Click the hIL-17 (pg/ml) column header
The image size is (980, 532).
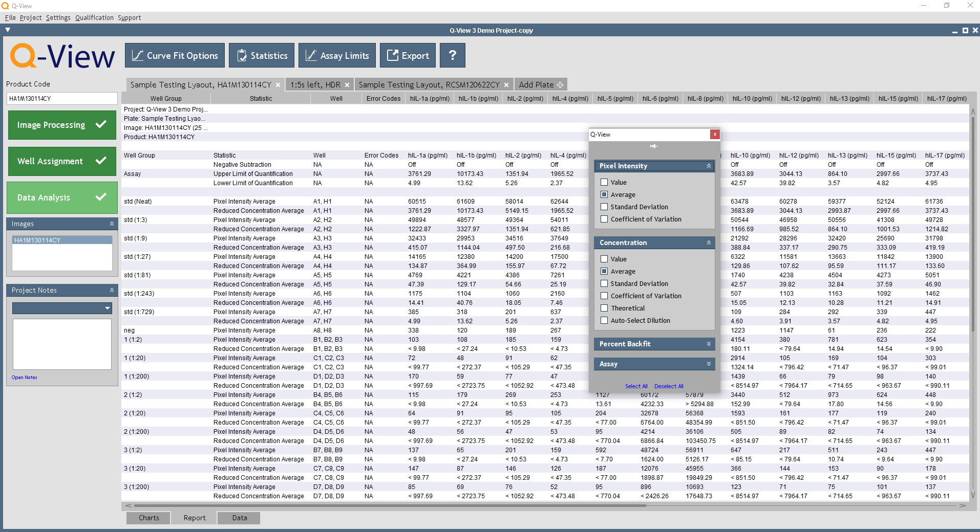(x=947, y=98)
